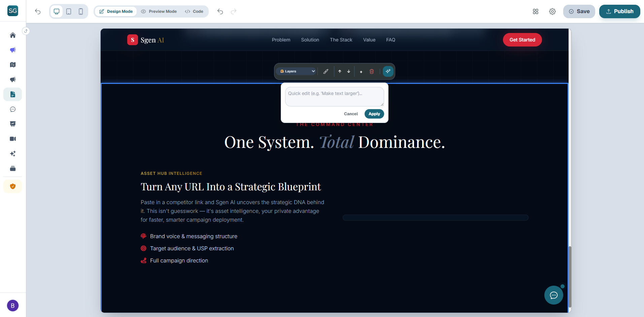Click the fingerprint icon beside Brand voice
644x317 pixels.
pos(143,236)
